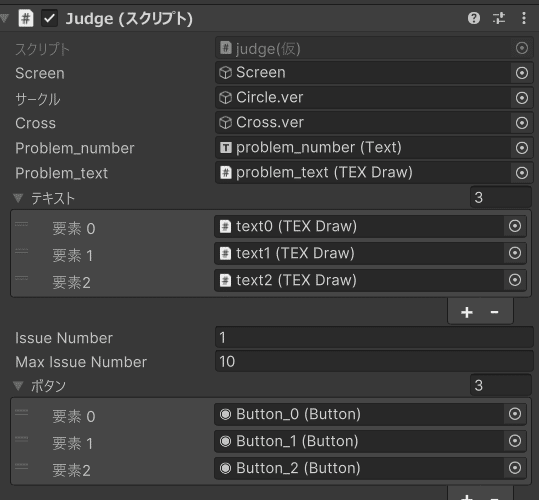539x500 pixels.
Task: Collapse the Judge component header arrow
Action: pyautogui.click(x=4, y=18)
